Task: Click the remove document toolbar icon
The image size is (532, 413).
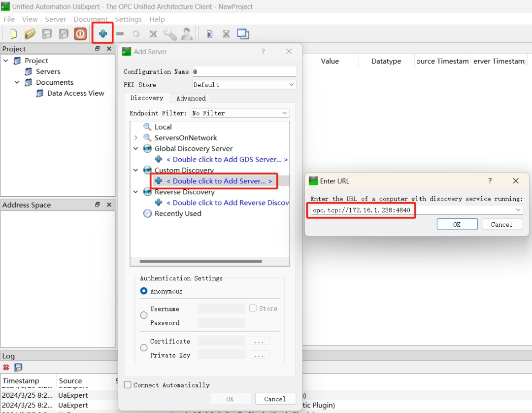Action: (226, 34)
